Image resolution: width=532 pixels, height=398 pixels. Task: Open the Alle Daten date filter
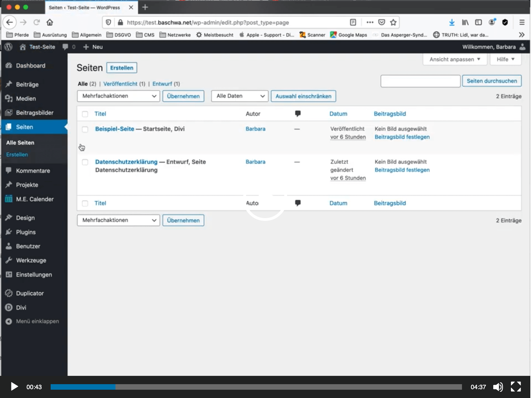pyautogui.click(x=239, y=96)
